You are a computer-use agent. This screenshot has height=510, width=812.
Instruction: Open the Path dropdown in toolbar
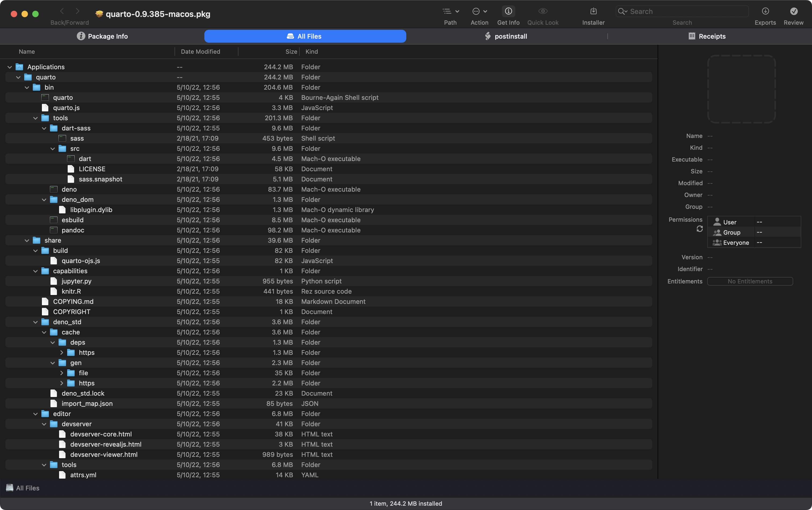[451, 12]
